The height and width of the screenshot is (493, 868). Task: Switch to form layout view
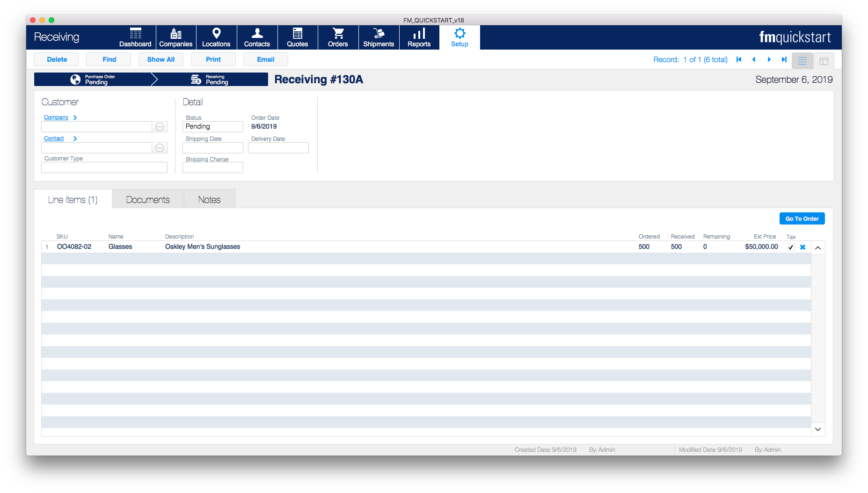(x=824, y=61)
